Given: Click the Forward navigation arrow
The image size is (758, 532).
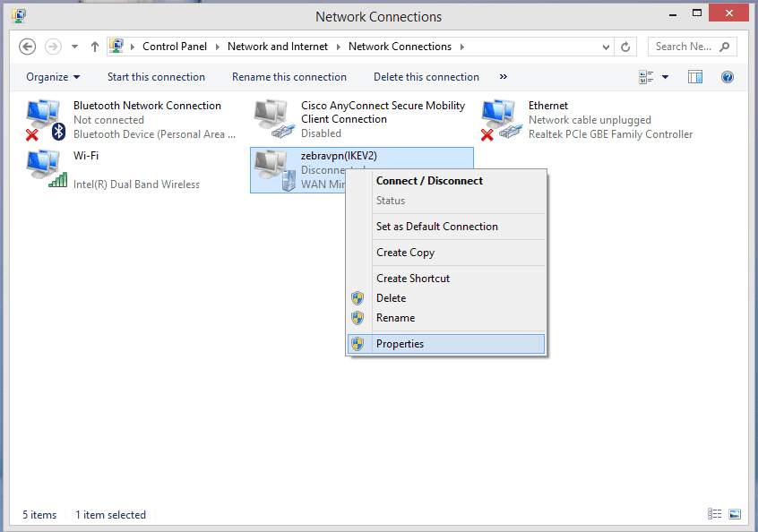Looking at the screenshot, I should (x=53, y=47).
